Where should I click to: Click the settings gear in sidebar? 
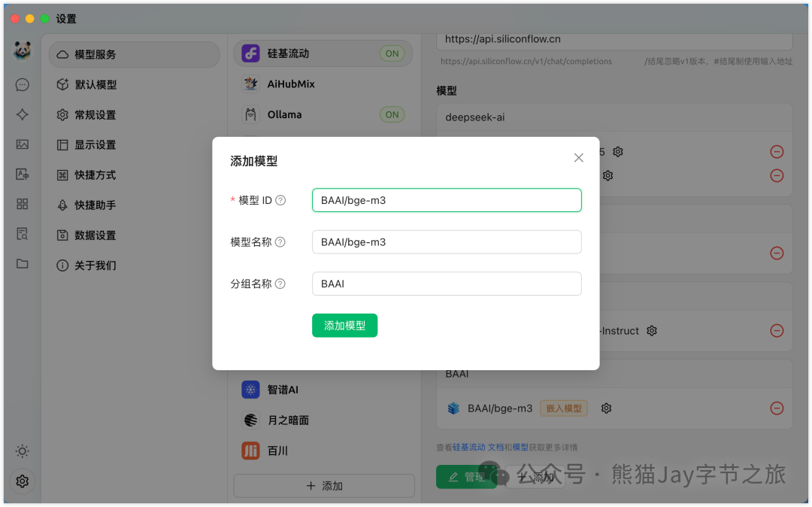point(23,481)
